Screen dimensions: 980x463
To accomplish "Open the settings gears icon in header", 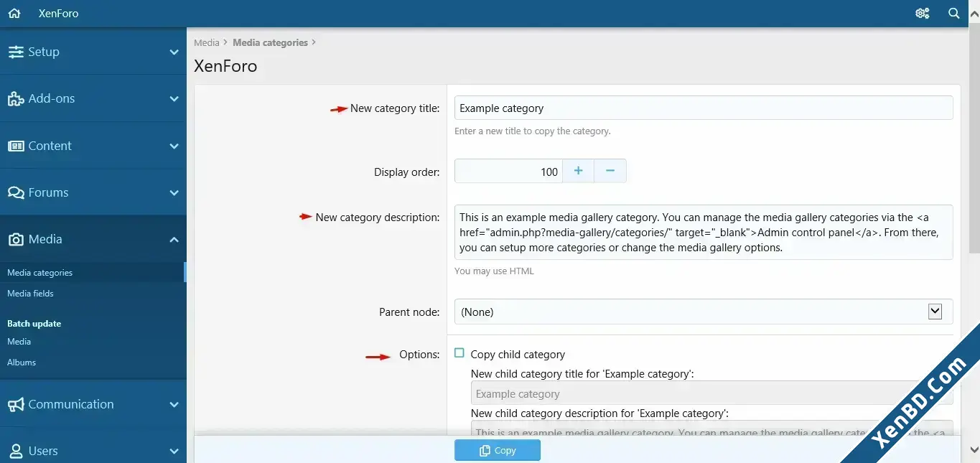I will click(x=923, y=13).
